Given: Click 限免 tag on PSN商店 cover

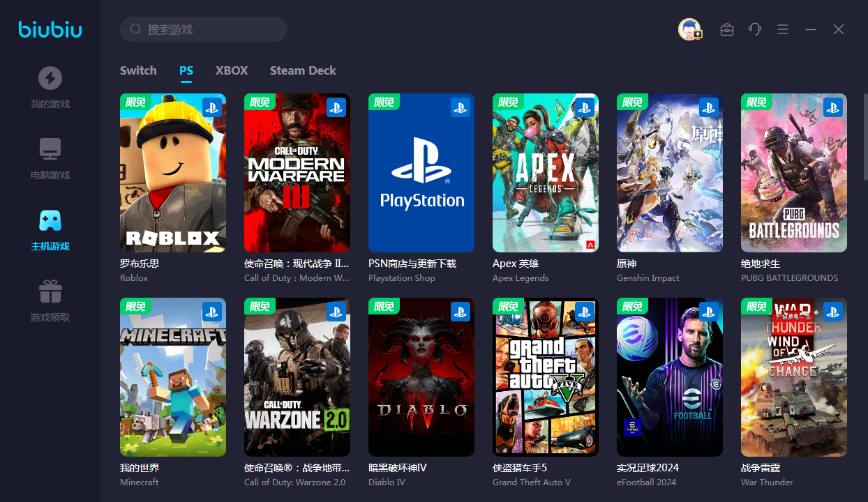Looking at the screenshot, I should [x=384, y=102].
